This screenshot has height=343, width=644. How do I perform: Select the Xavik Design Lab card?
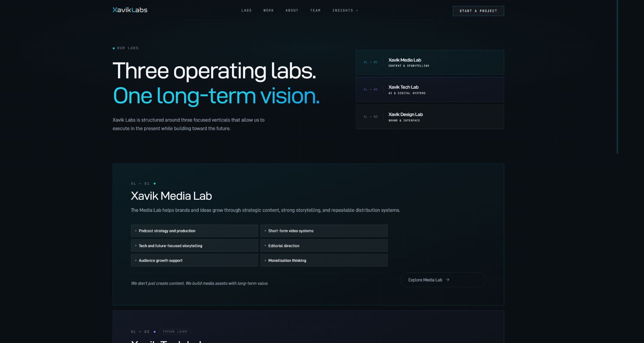[430, 117]
